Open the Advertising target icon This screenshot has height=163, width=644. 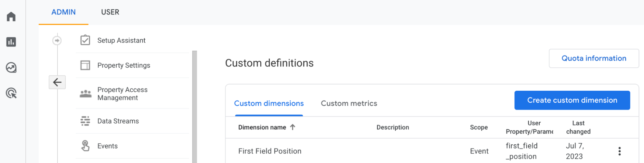click(x=11, y=93)
